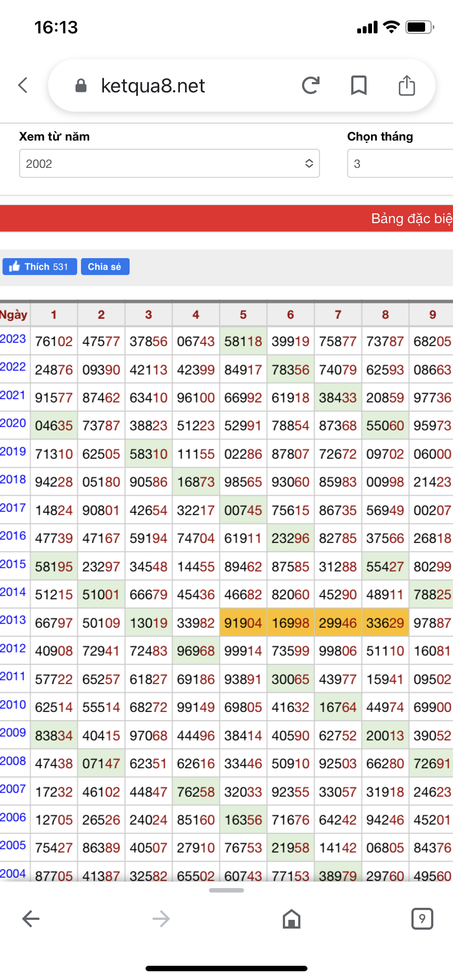Select highlighted cell 58118

tap(243, 341)
